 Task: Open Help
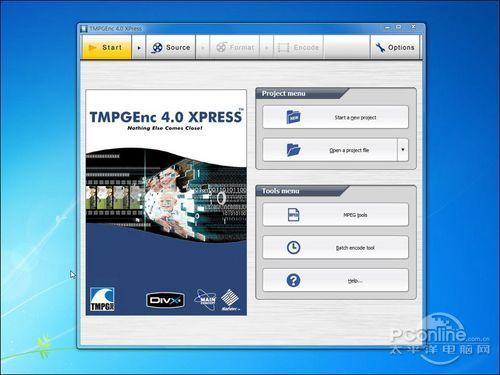pyautogui.click(x=335, y=280)
